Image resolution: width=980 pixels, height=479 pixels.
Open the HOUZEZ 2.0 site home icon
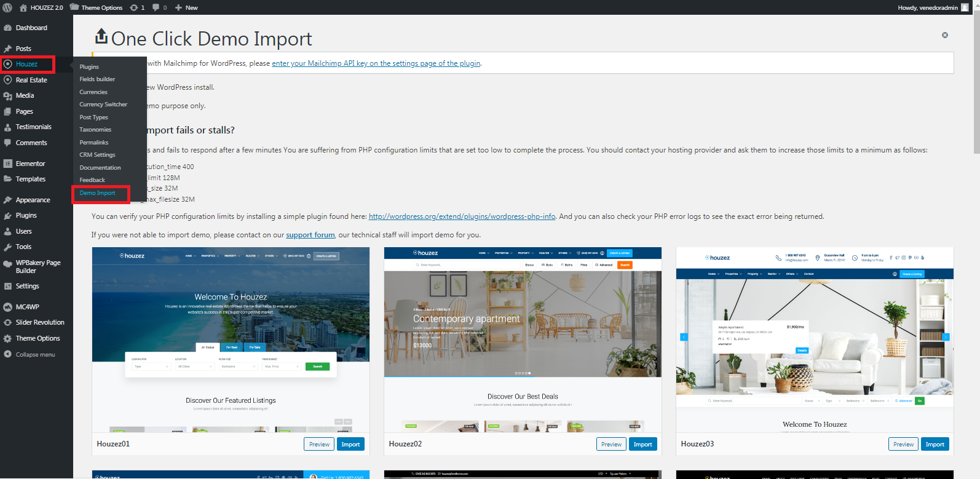pyautogui.click(x=23, y=7)
